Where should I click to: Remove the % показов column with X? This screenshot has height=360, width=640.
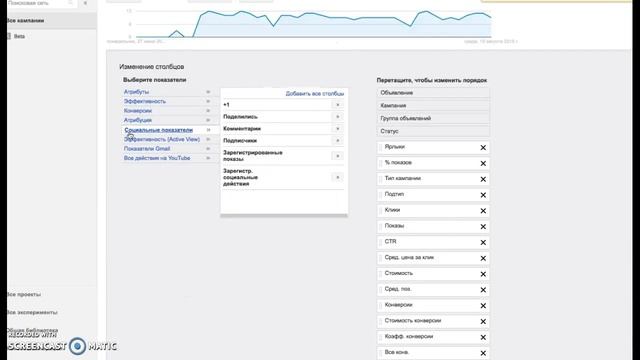tap(483, 163)
